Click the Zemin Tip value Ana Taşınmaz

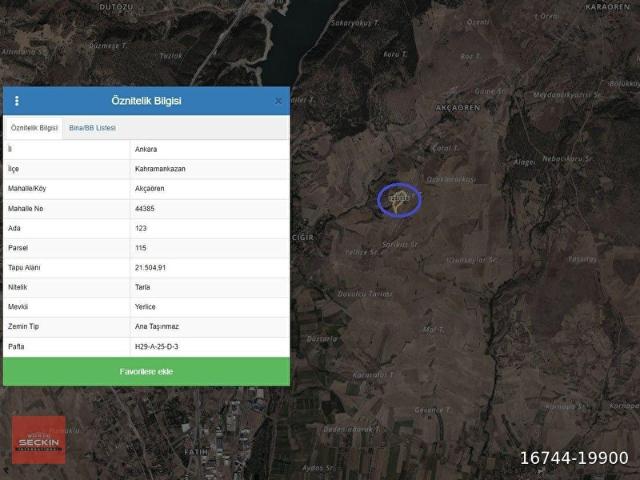157,326
